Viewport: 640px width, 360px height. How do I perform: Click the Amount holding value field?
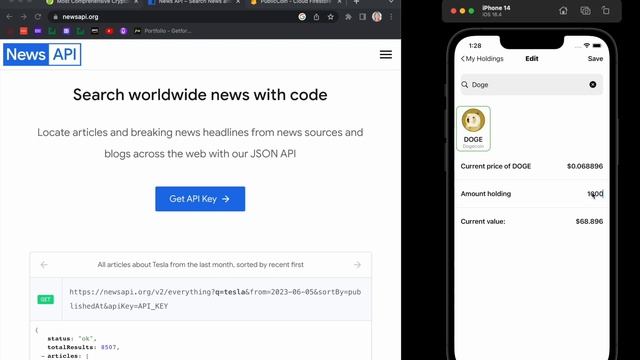(595, 194)
